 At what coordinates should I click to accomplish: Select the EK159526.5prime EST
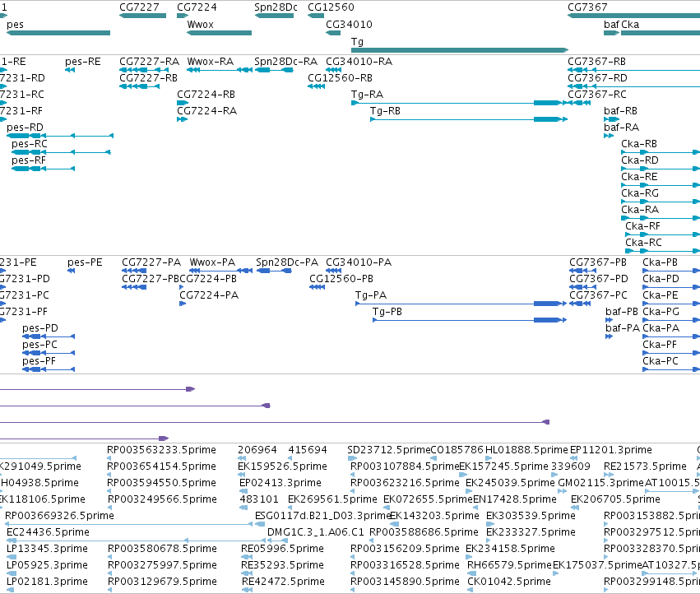(243, 475)
